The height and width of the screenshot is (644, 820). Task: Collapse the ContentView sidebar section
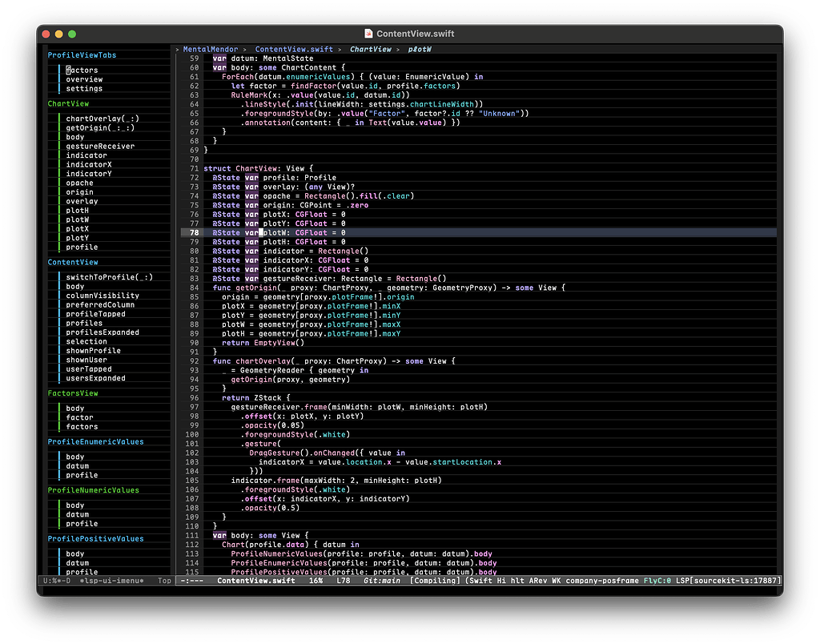[73, 262]
